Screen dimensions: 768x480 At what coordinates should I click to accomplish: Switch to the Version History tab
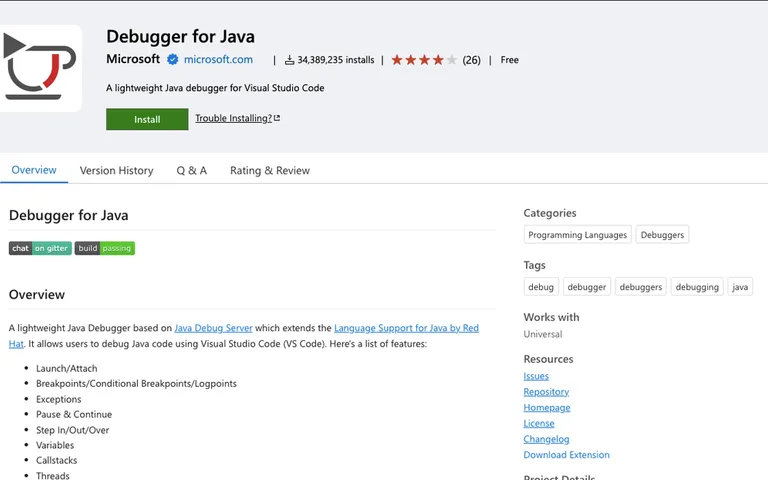(117, 170)
